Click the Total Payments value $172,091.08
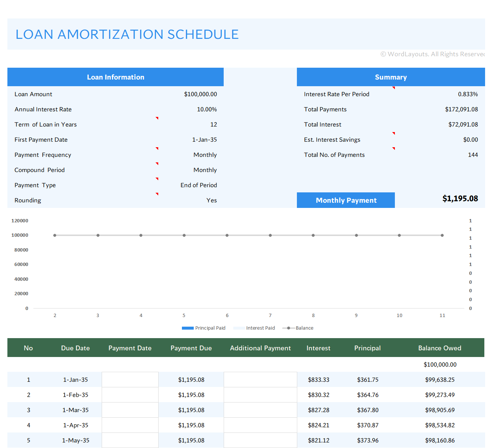Image resolution: width=491 pixels, height=448 pixels. (x=461, y=110)
